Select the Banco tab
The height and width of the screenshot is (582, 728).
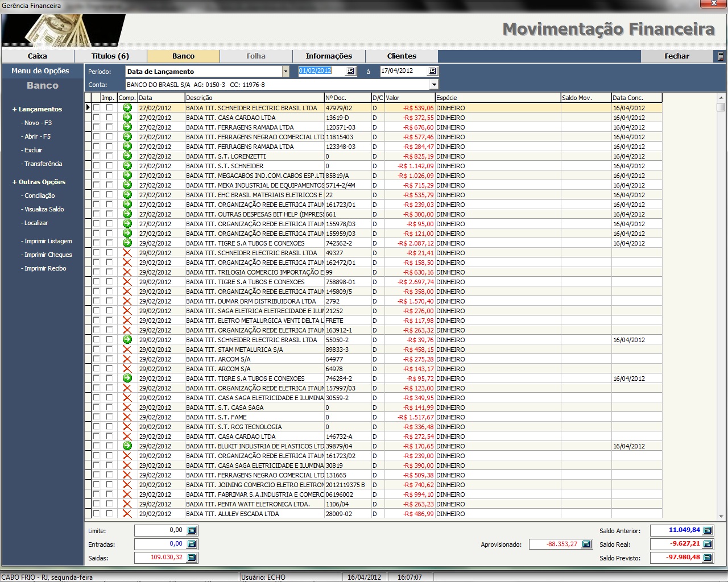(183, 56)
